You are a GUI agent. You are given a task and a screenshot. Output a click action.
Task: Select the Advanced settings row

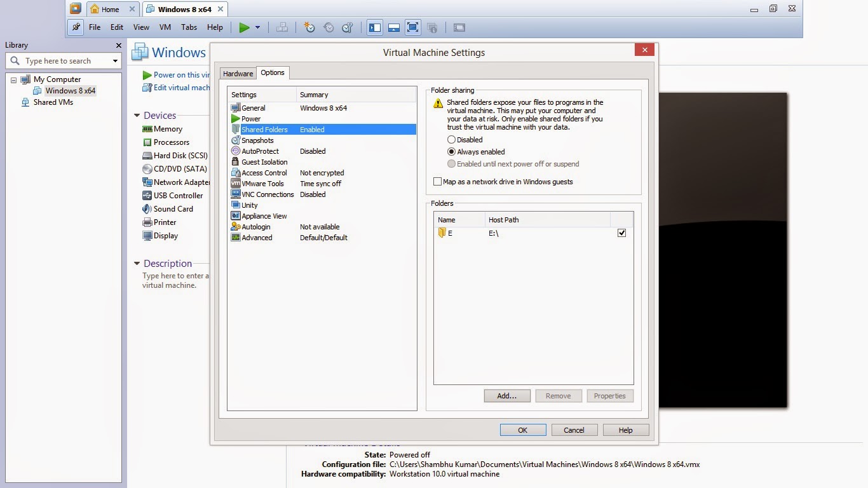coord(322,238)
